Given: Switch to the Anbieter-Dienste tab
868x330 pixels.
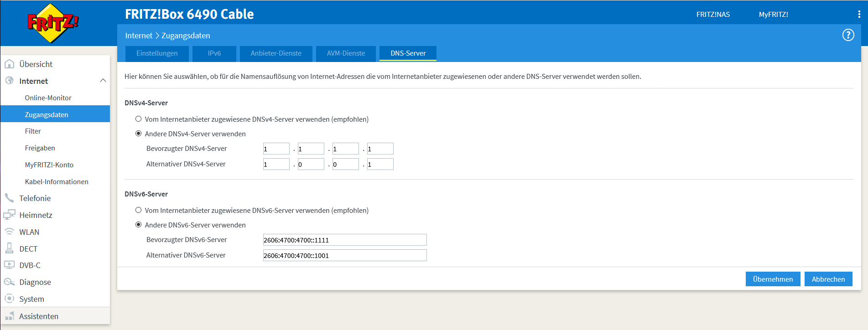Looking at the screenshot, I should click(x=276, y=53).
